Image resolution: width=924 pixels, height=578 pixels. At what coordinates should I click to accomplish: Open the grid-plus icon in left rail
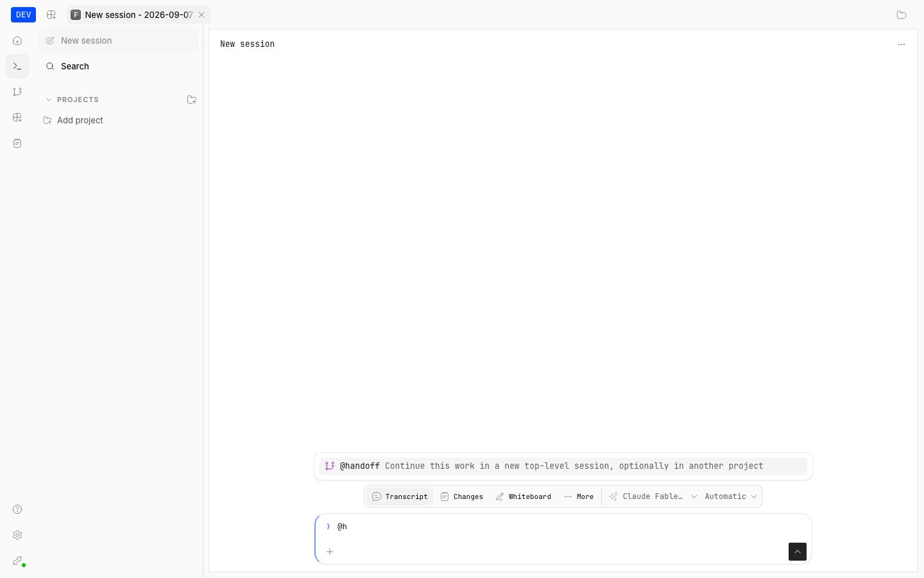17,118
